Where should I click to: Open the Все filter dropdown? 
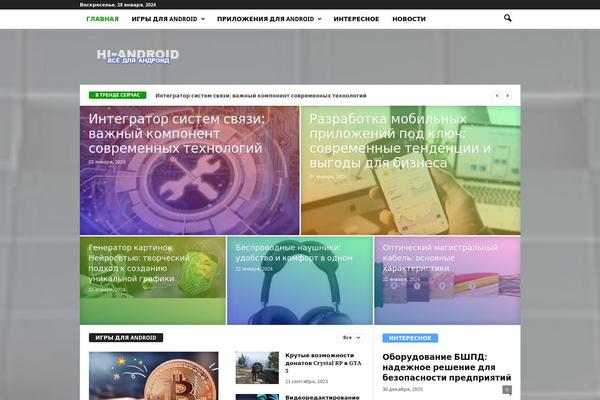[351, 338]
